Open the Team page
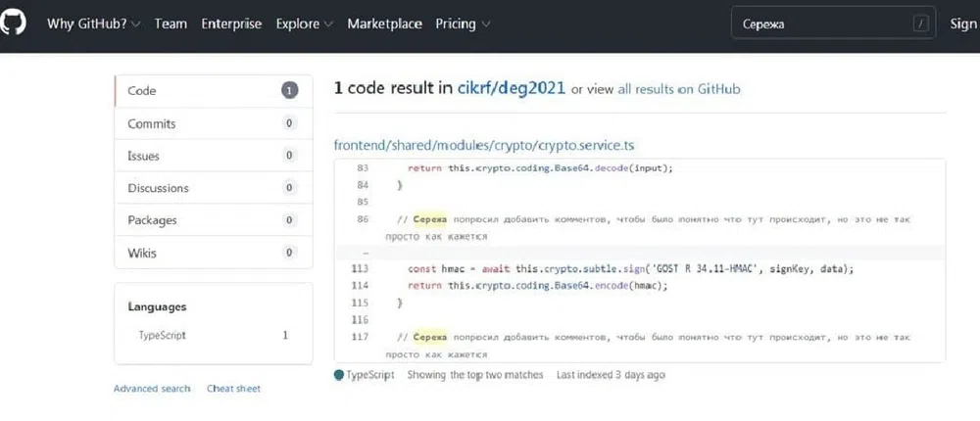Image resolution: width=980 pixels, height=421 pixels. coord(171,23)
